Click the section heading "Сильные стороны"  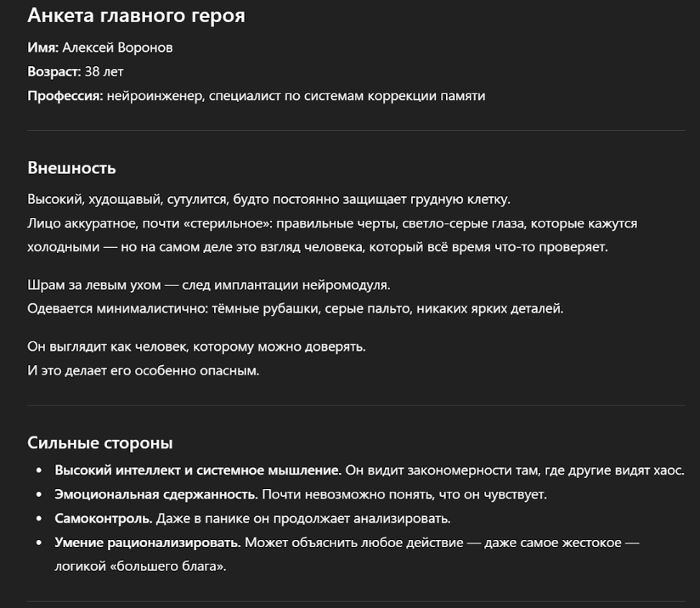pyautogui.click(x=100, y=442)
